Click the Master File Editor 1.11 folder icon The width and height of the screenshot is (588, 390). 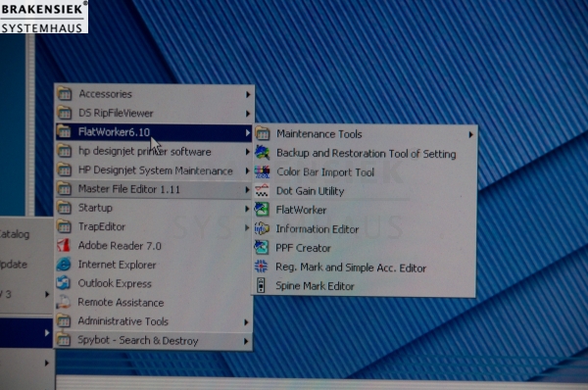tap(65, 188)
